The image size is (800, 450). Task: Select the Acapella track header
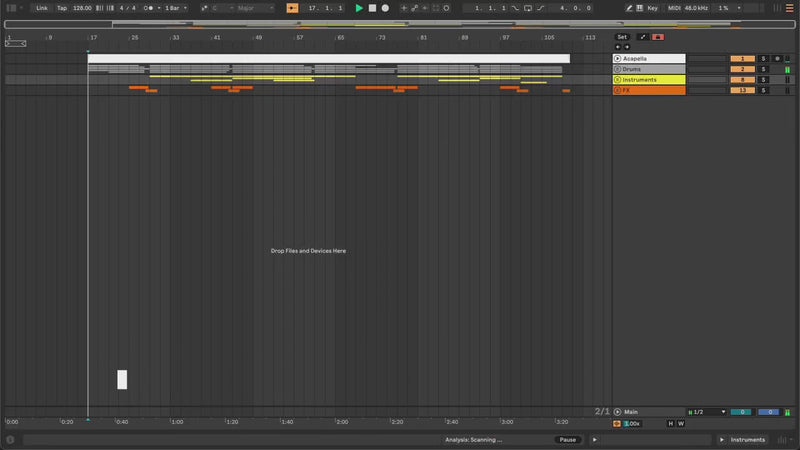[x=650, y=59]
